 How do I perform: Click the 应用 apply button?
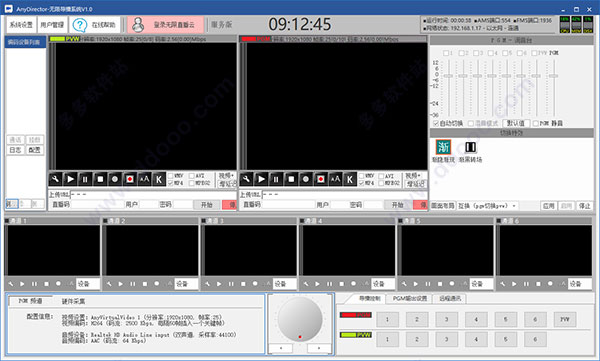(549, 206)
